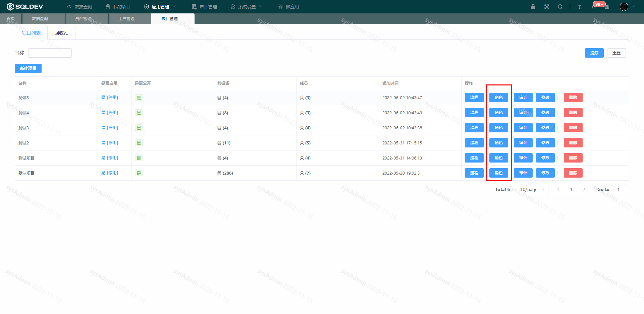Click the 测试项目 name cell
This screenshot has height=314, width=644.
(56, 158)
